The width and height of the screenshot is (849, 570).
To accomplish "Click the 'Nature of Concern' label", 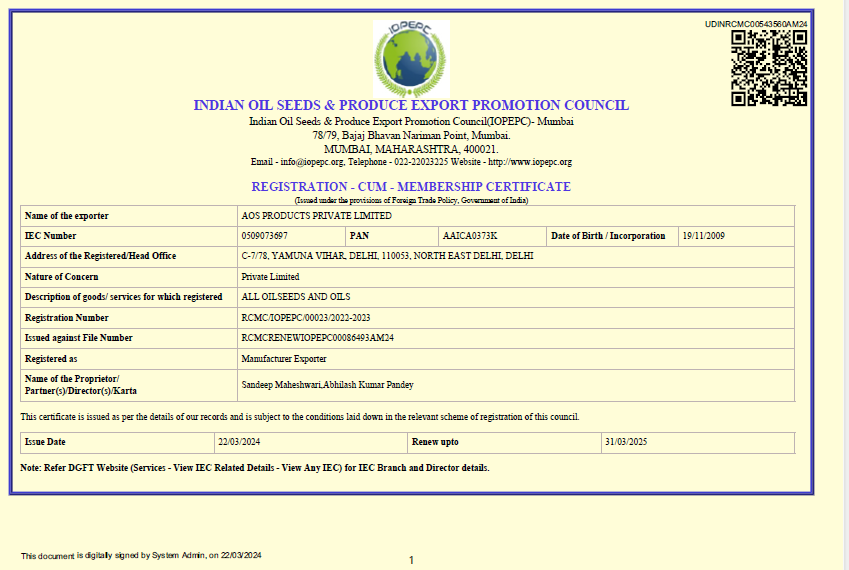I will coord(62,277).
